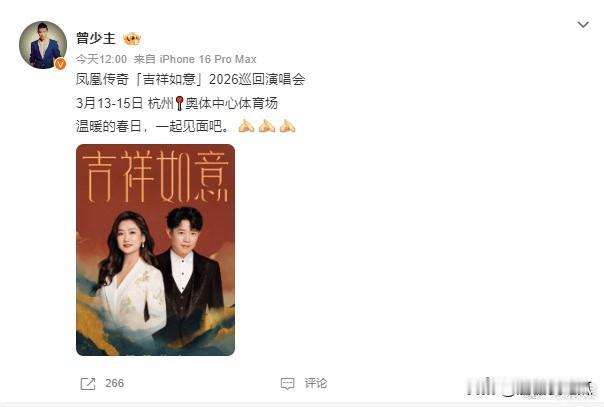
Task: Open the 曾少主 username link
Action: pos(96,38)
